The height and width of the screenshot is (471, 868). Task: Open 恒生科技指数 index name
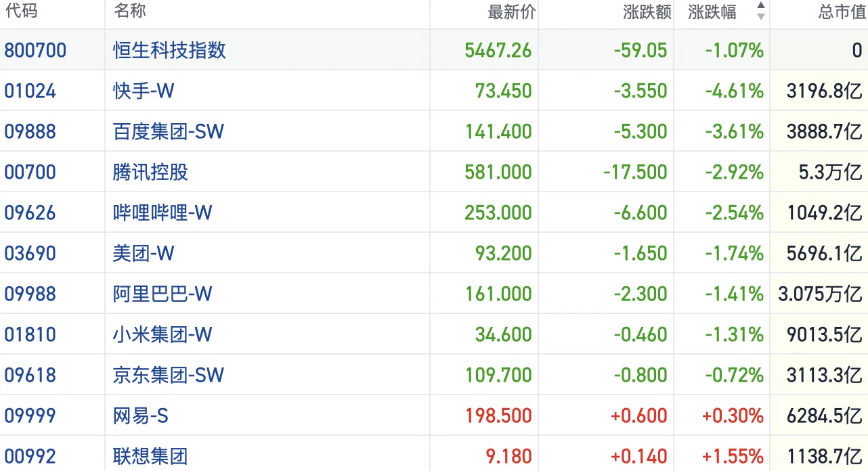coord(169,50)
